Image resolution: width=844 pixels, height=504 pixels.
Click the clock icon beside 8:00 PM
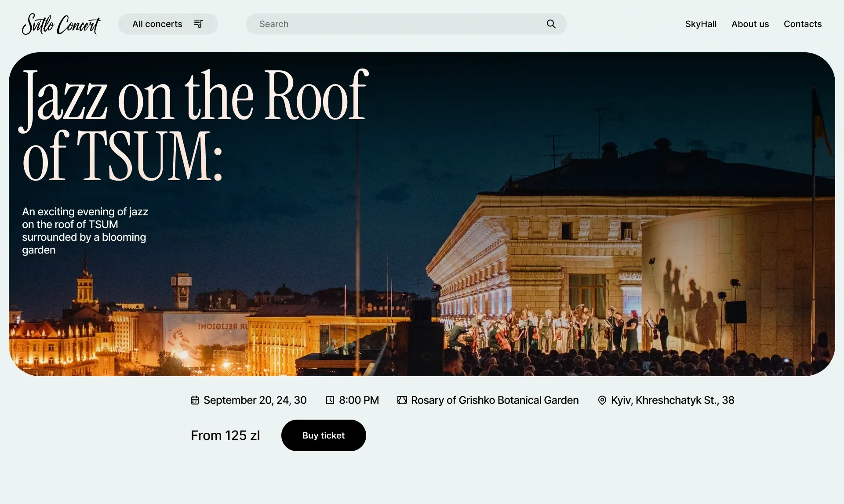coord(330,400)
